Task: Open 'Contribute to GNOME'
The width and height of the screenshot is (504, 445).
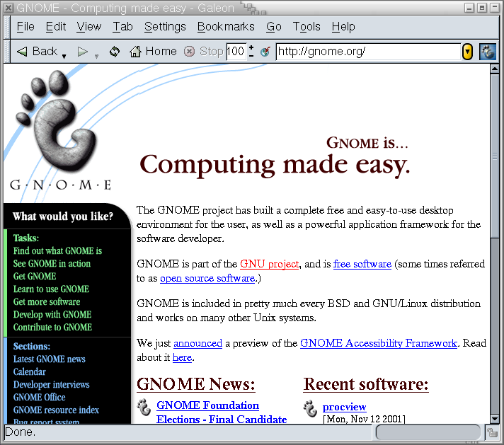Action: coord(52,328)
